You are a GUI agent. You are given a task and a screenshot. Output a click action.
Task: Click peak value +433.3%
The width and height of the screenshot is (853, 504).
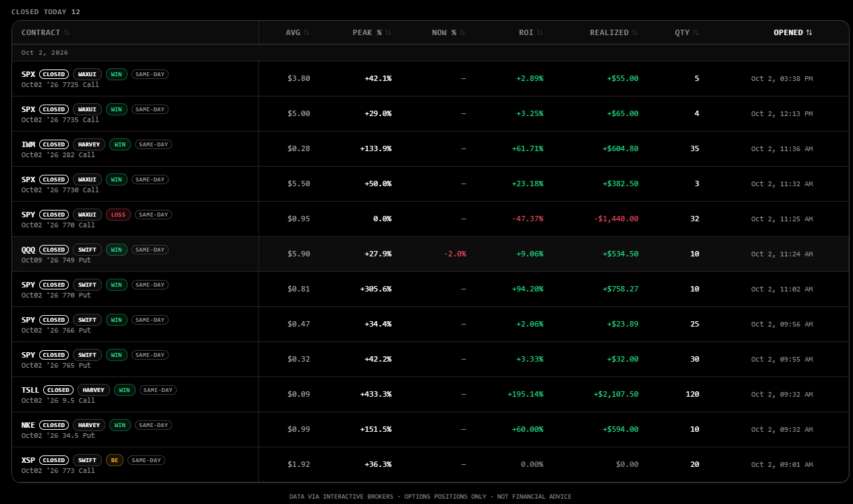376,394
